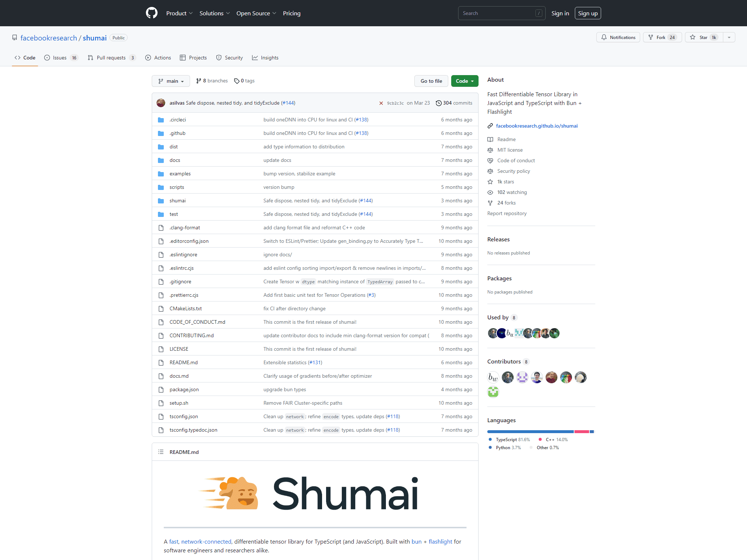Screen dimensions: 747x560
Task: Select the Code tab
Action: click(x=25, y=58)
